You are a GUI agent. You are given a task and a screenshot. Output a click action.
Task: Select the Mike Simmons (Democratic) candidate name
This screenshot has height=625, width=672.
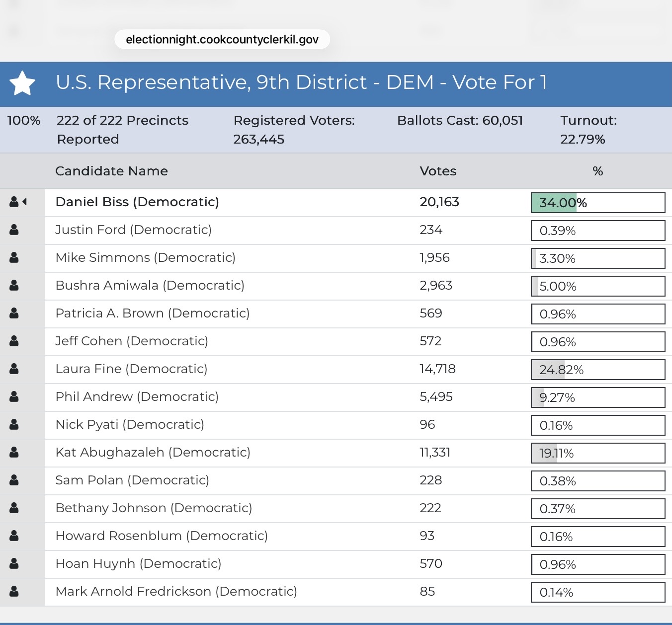click(x=145, y=257)
